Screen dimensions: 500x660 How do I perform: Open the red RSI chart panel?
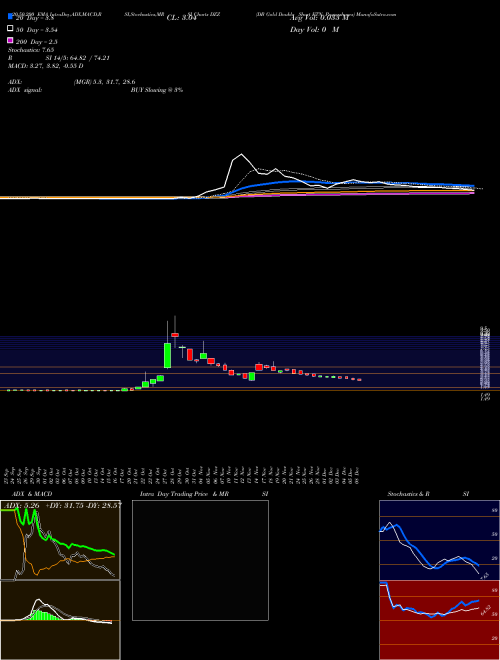(x=439, y=620)
